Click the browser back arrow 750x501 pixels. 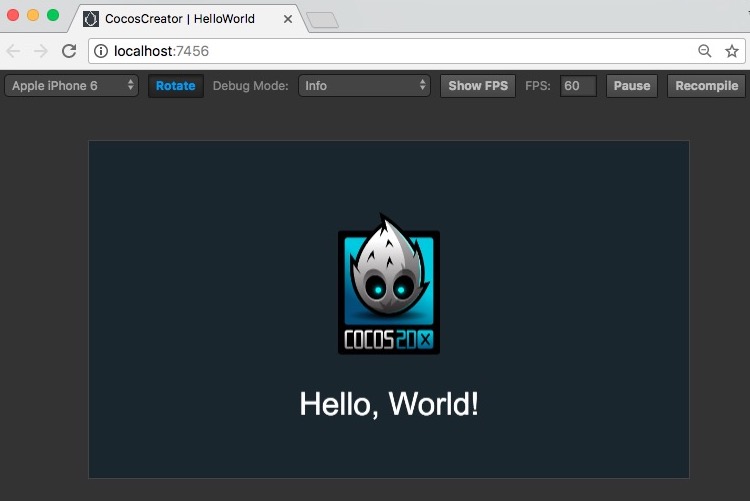click(x=13, y=51)
